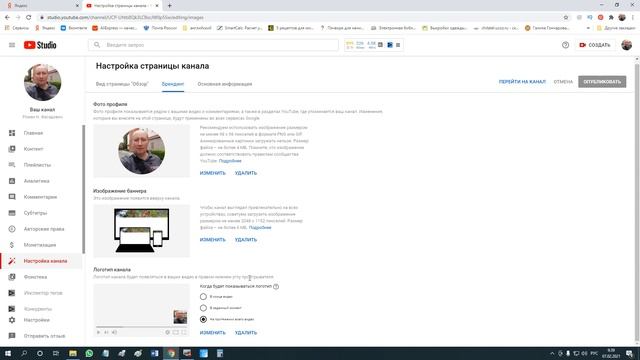This screenshot has width=640, height=360.
Task: Click the help icon beside Когда будет показываться логотип
Action: (276, 287)
